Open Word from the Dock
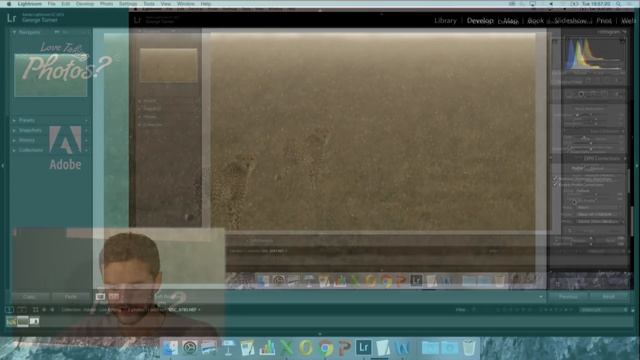The width and height of the screenshot is (640, 360). (402, 348)
